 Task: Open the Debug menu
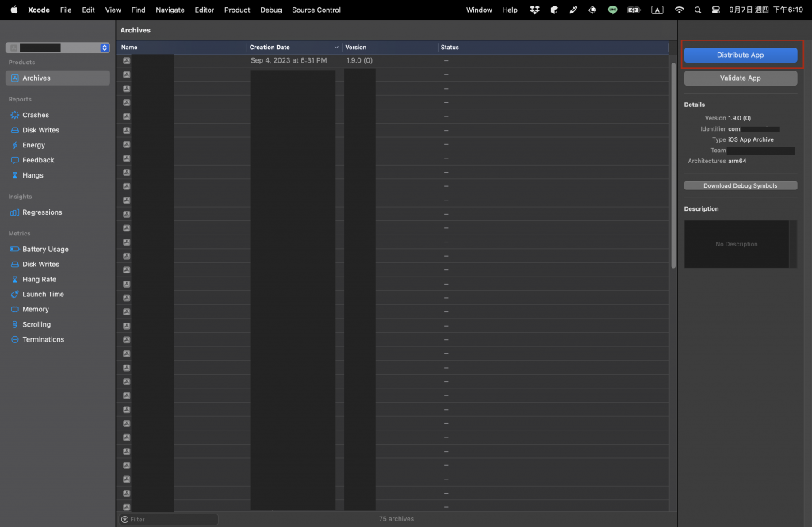click(271, 10)
